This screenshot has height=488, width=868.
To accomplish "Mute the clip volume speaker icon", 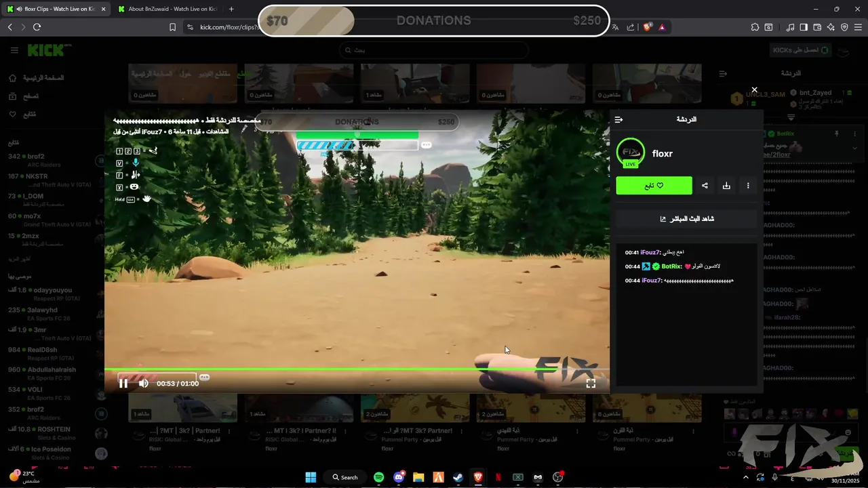I will pyautogui.click(x=144, y=384).
